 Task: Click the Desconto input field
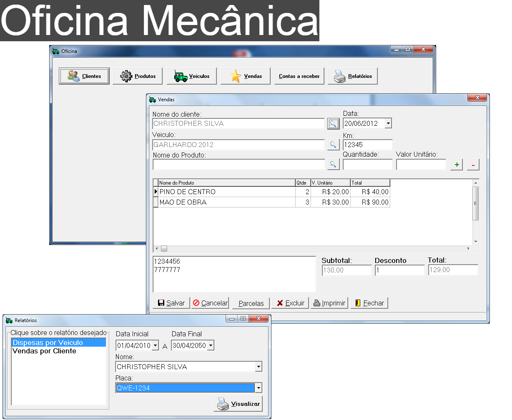tap(399, 270)
